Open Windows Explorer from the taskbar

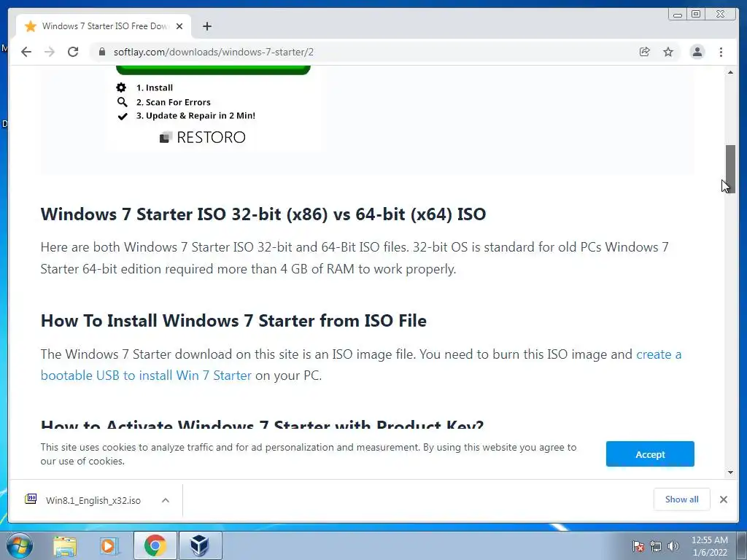click(x=65, y=545)
